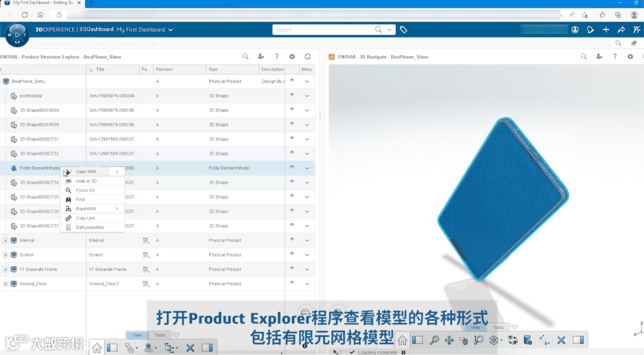Click the plus Add icon in top bar
Viewport: 644px width, 355px height.
click(x=606, y=30)
